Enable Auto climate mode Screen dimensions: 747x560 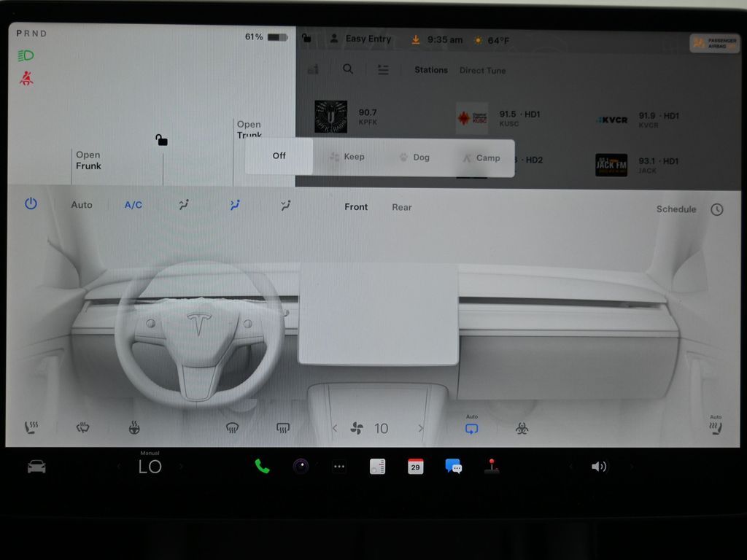pos(82,205)
